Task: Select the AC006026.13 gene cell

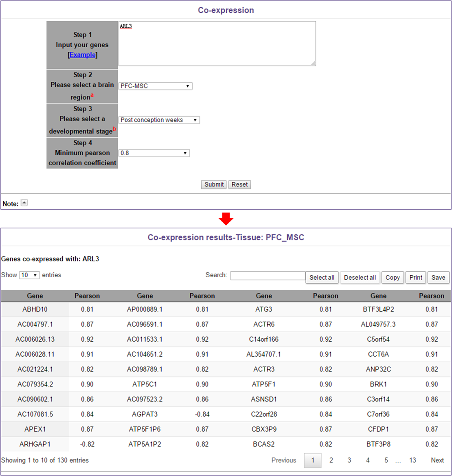Action: tap(35, 340)
